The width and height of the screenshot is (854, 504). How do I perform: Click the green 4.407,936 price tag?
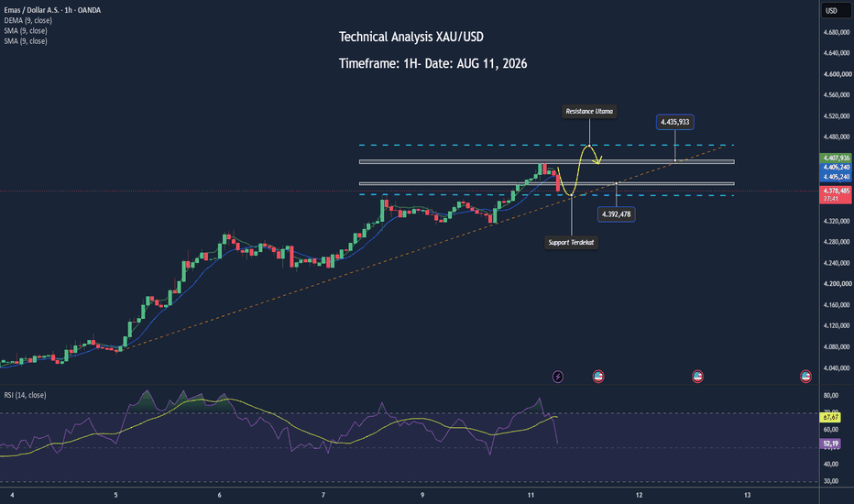836,158
